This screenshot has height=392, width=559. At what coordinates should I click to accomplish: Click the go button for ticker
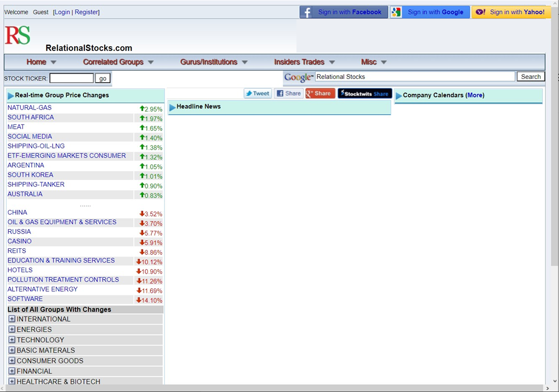tap(102, 78)
